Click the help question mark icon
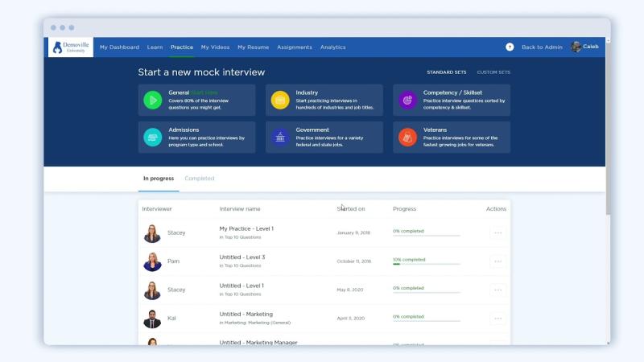This screenshot has width=644, height=362. tap(510, 47)
